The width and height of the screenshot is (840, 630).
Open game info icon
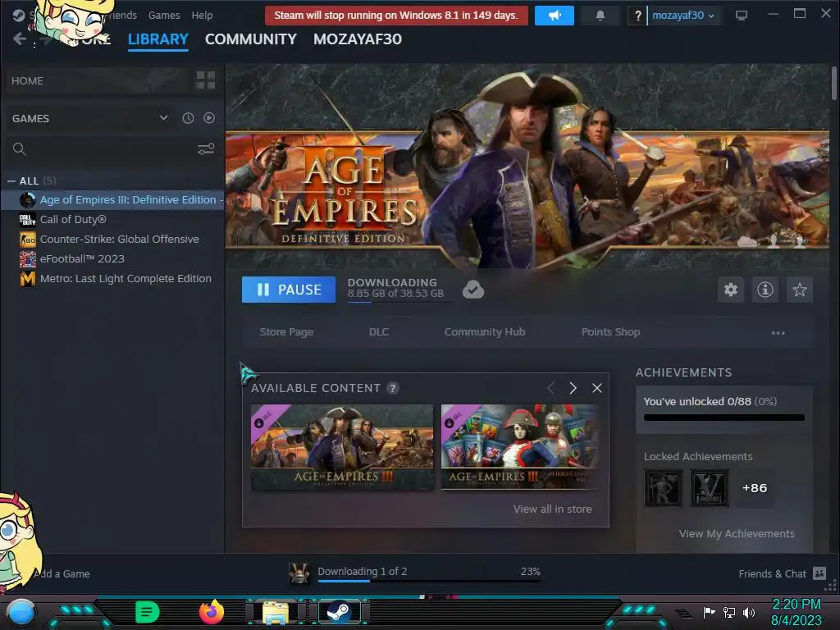point(765,290)
